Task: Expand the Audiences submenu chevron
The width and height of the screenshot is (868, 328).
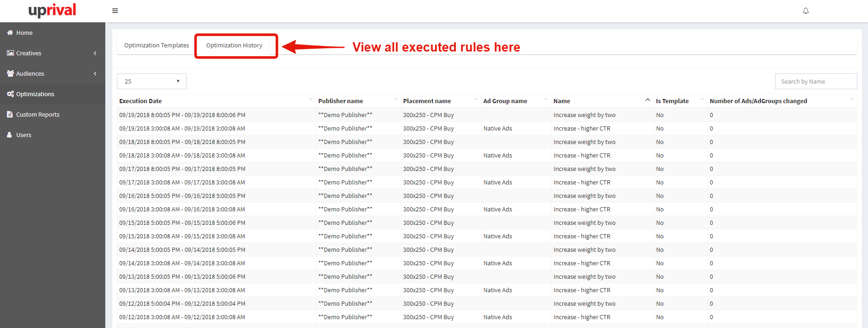Action: point(95,73)
